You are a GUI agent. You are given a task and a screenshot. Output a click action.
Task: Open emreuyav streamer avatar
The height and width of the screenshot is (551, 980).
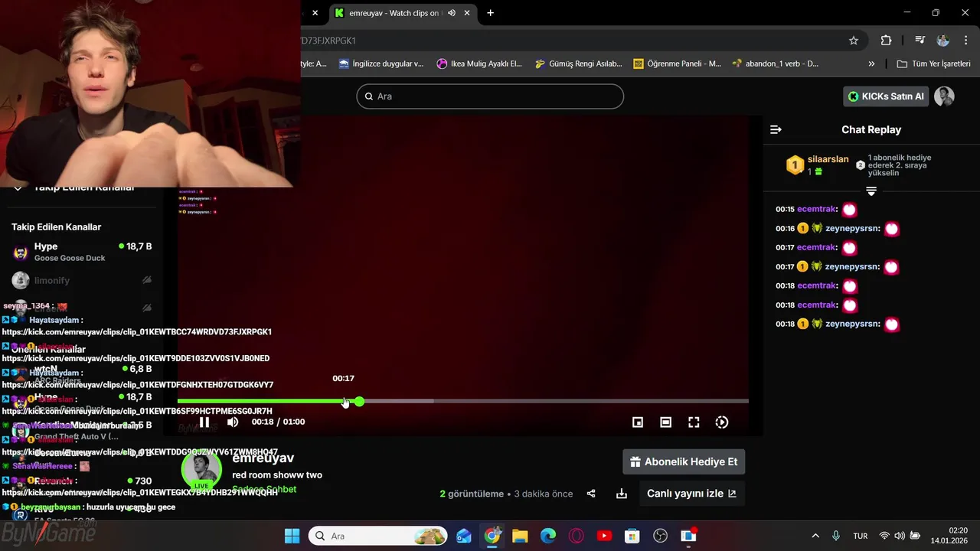tap(201, 468)
